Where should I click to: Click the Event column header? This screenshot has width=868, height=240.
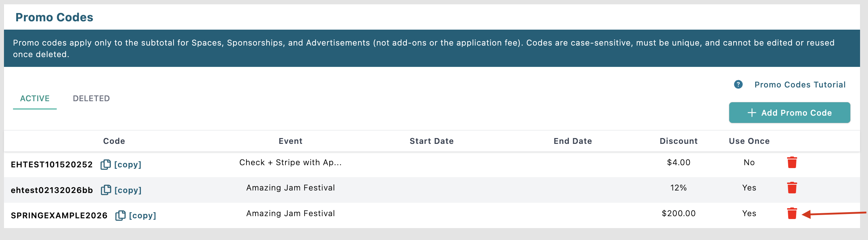pyautogui.click(x=290, y=141)
